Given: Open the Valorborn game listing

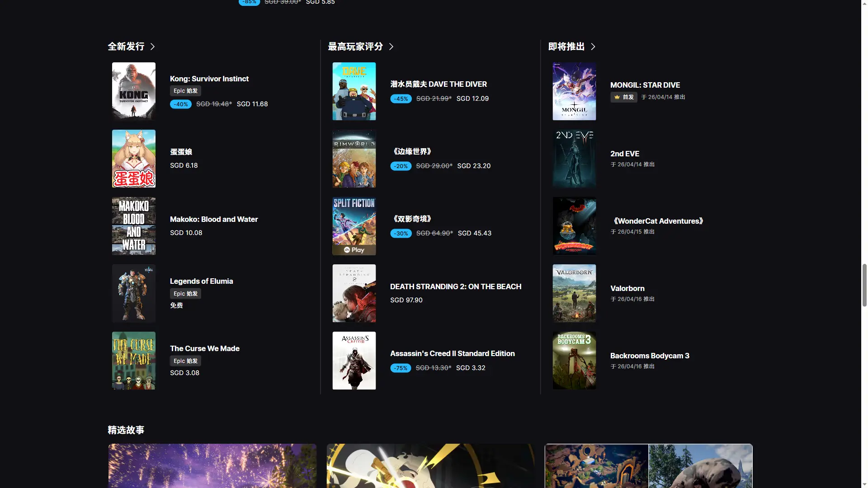Looking at the screenshot, I should (x=627, y=288).
